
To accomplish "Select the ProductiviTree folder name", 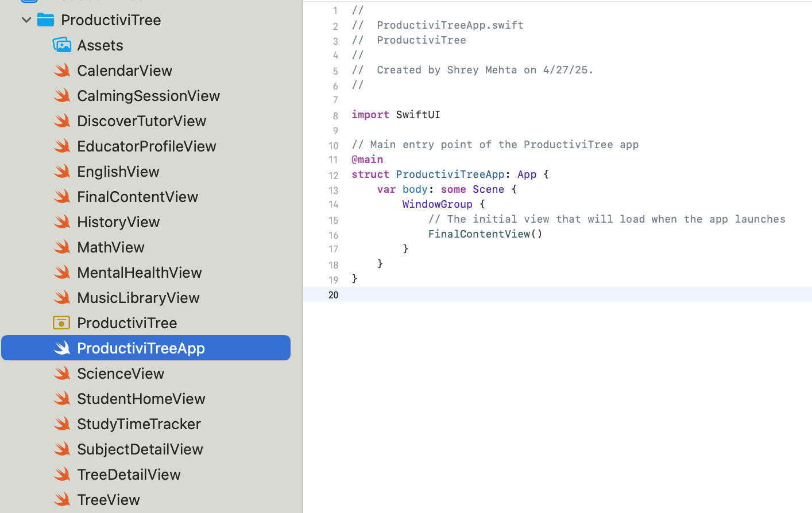I will [x=111, y=20].
